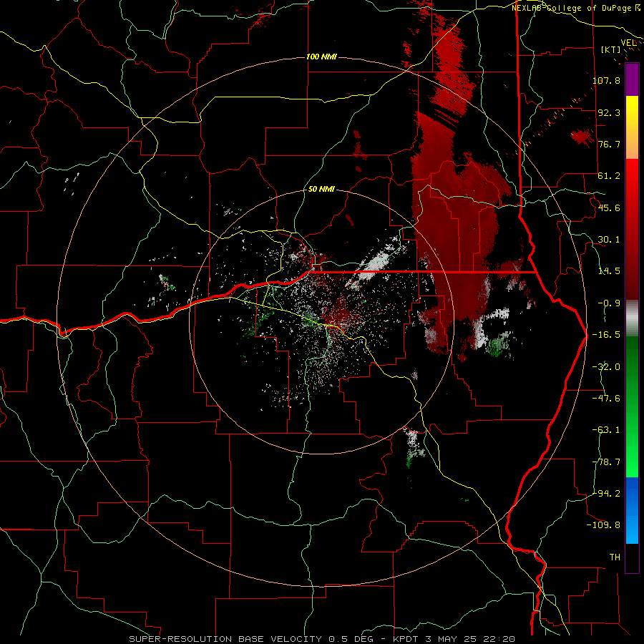Screen dimensions: 644x644
Task: Select the -0.9 velocity scale value
Action: click(609, 303)
